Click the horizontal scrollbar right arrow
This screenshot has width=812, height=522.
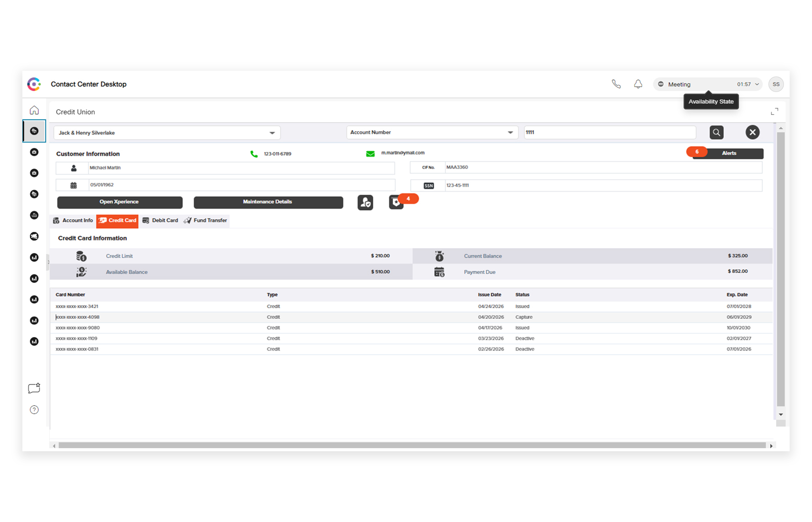pos(771,446)
